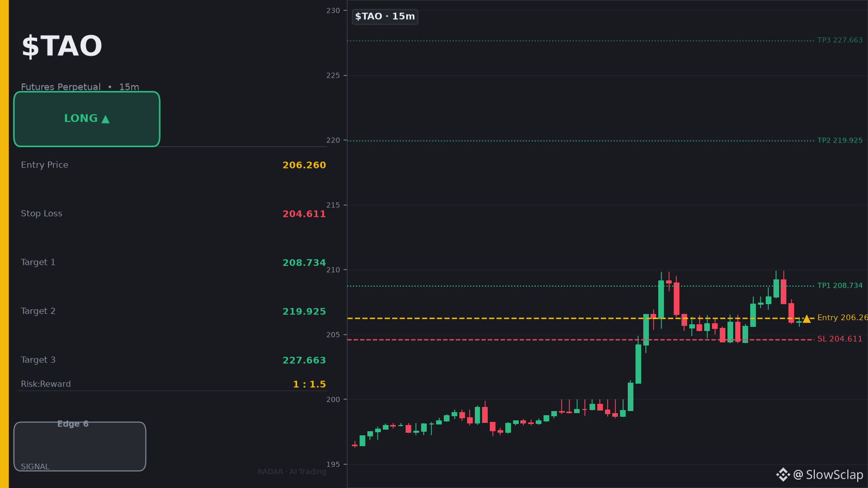Click the Binance logo icon near SlowSclap

pos(783,475)
